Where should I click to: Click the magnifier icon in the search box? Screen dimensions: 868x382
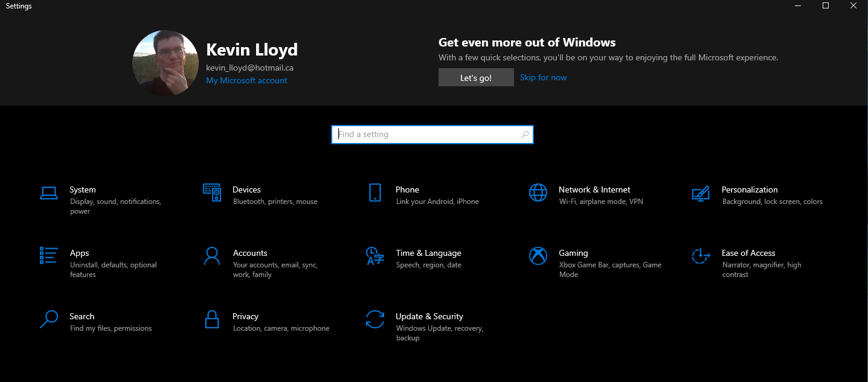pos(525,135)
